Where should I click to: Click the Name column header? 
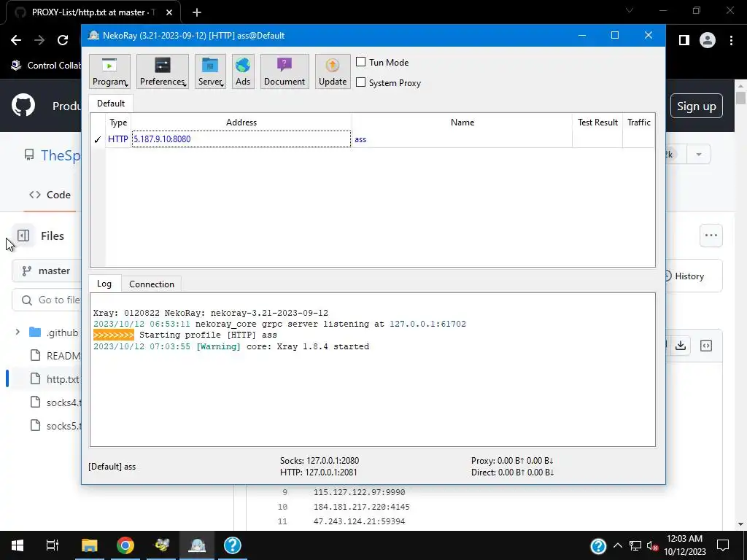[462, 122]
